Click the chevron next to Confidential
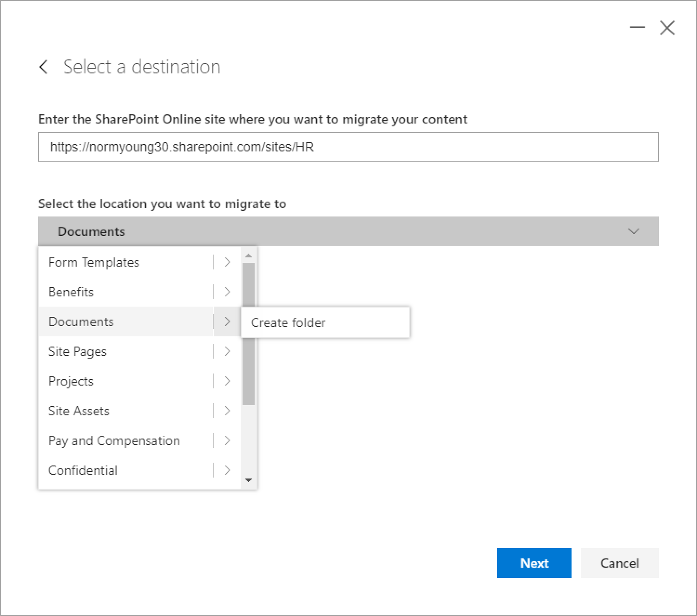 coord(227,470)
